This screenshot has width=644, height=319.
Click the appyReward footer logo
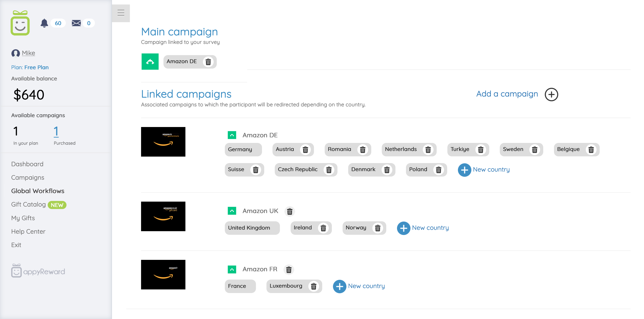click(x=38, y=271)
